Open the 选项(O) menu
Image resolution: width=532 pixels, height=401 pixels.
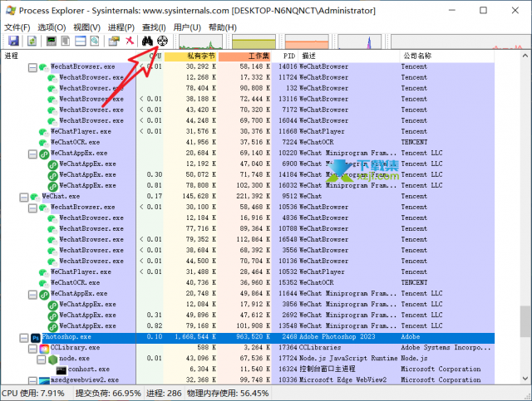(x=52, y=27)
